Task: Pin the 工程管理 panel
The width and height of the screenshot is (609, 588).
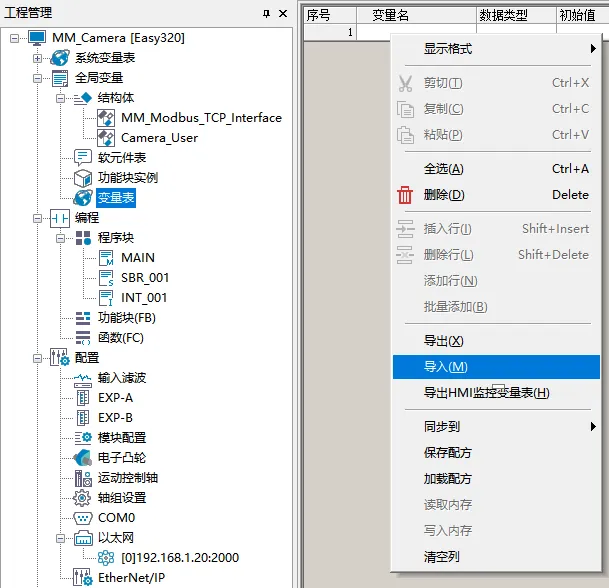Action: coord(266,14)
